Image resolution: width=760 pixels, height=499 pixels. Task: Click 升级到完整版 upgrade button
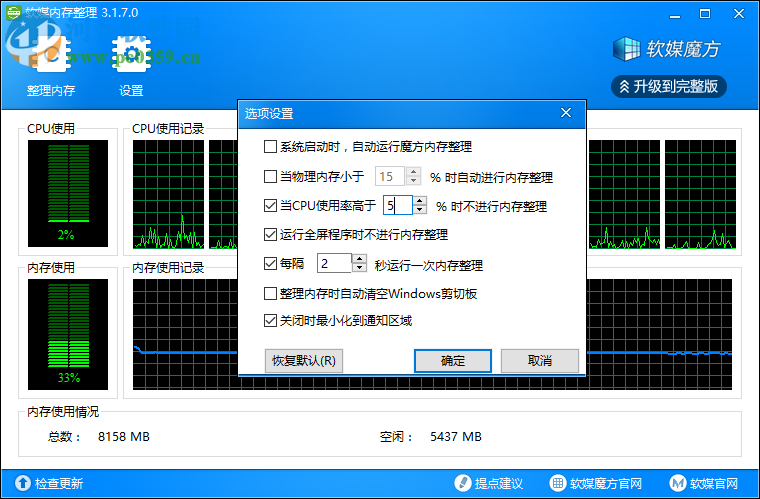click(x=668, y=87)
